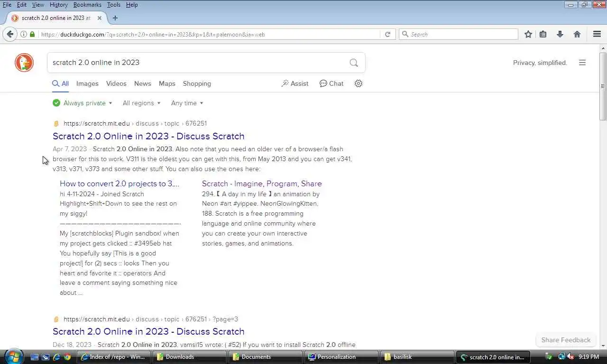Go to the Home page icon
Screen dimensions: 607x364
pos(577,34)
